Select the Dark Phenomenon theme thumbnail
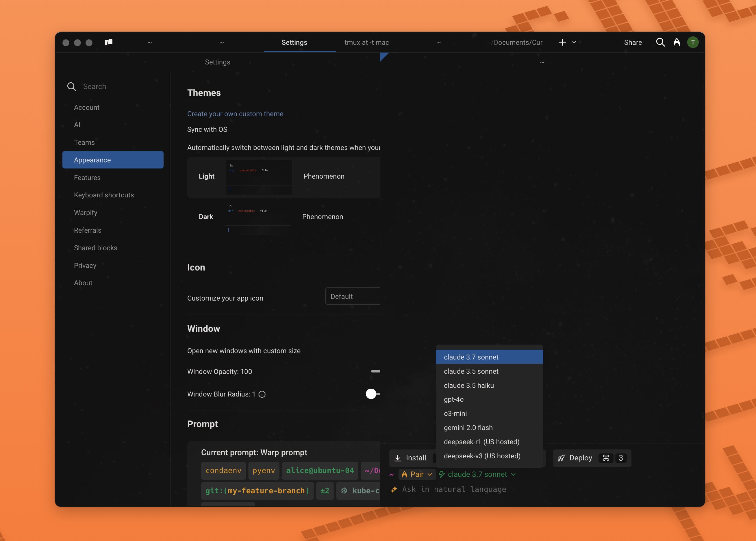This screenshot has height=541, width=756. 258,218
